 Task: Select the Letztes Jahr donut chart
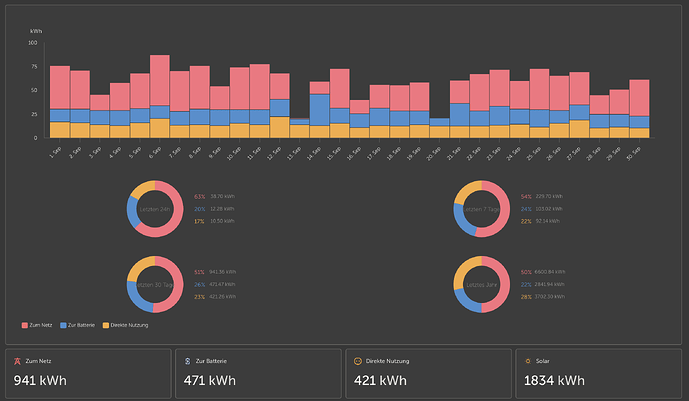click(482, 284)
